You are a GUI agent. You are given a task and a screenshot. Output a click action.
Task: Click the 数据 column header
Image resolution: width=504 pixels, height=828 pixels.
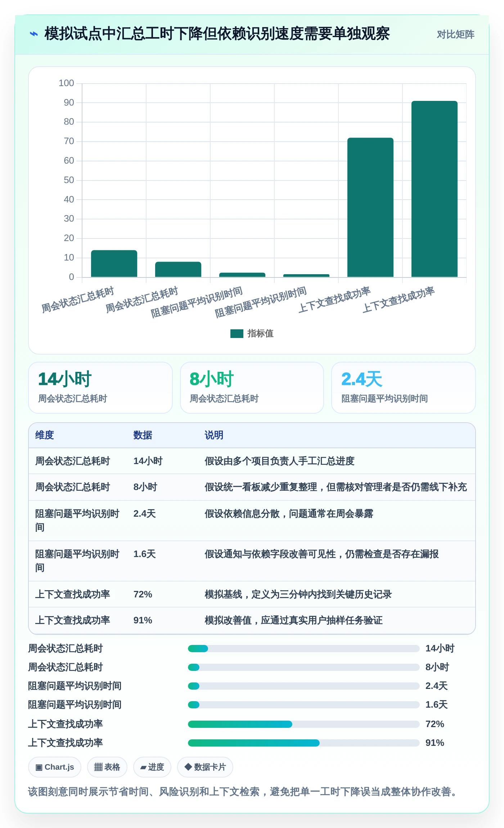tap(143, 435)
